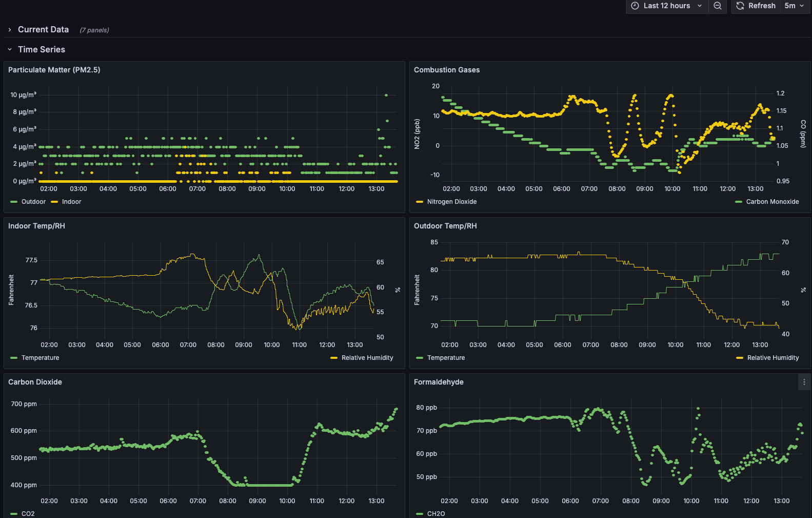Open the Combustion Gases panel title menu
Screen dimensions: 812x518
click(x=447, y=70)
